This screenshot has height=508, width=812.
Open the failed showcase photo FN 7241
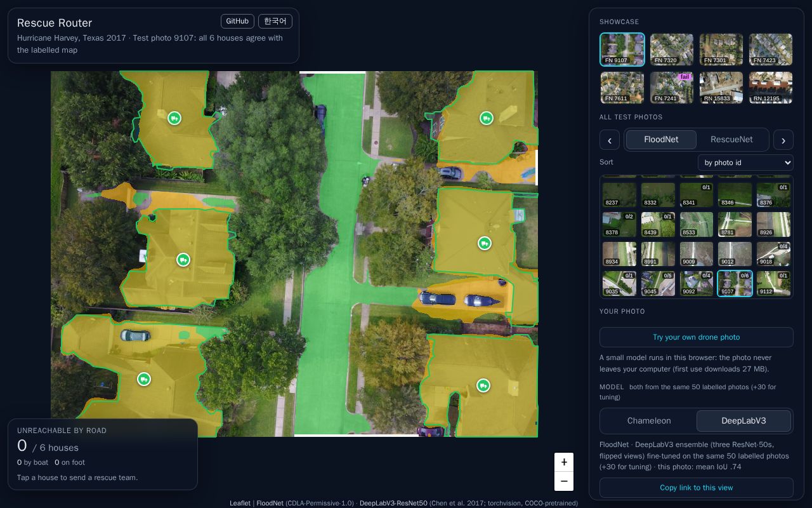672,88
